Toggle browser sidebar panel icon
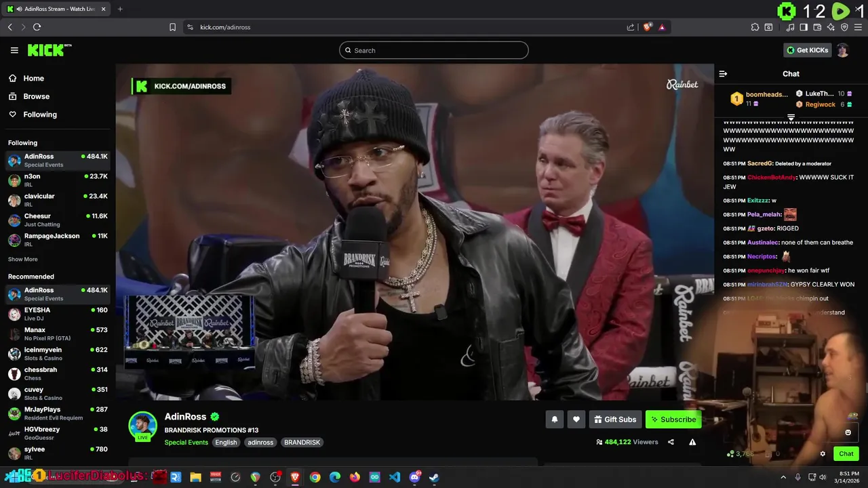Viewport: 868px width, 488px height. [804, 27]
